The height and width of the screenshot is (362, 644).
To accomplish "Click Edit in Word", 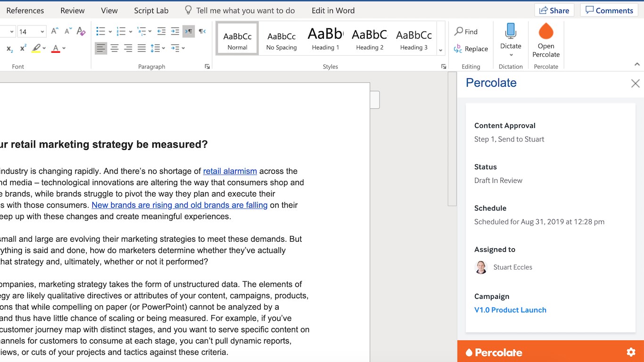I will tap(333, 10).
